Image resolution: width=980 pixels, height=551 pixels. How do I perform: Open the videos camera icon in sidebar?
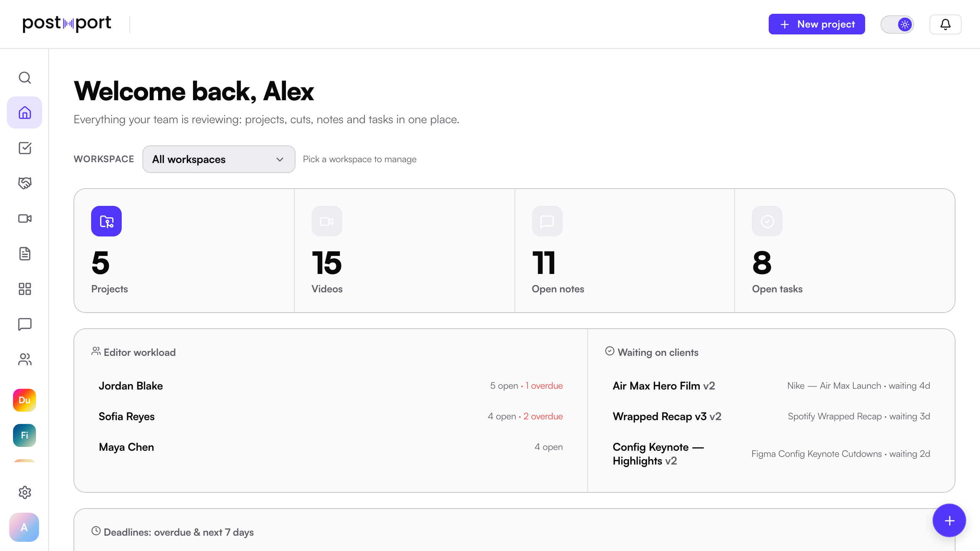tap(24, 218)
